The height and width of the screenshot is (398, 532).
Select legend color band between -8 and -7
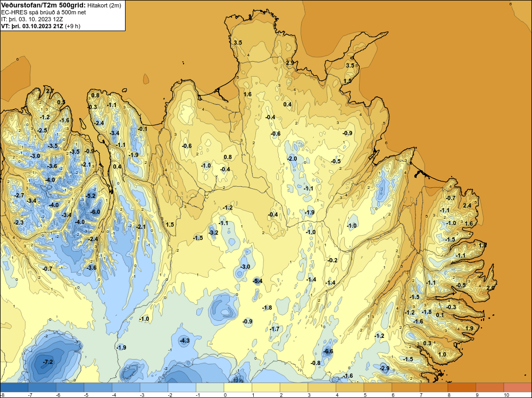point(14,387)
